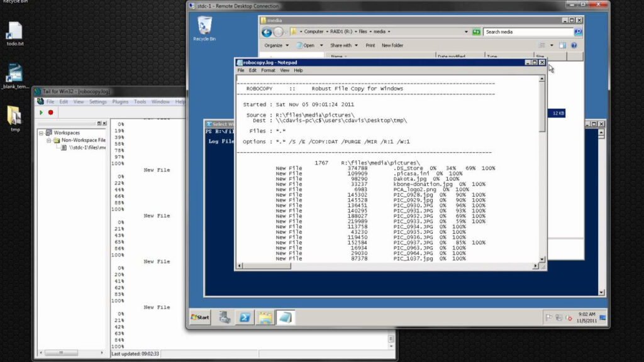Select Workspaces tree item
This screenshot has height=362, width=644.
click(x=67, y=133)
